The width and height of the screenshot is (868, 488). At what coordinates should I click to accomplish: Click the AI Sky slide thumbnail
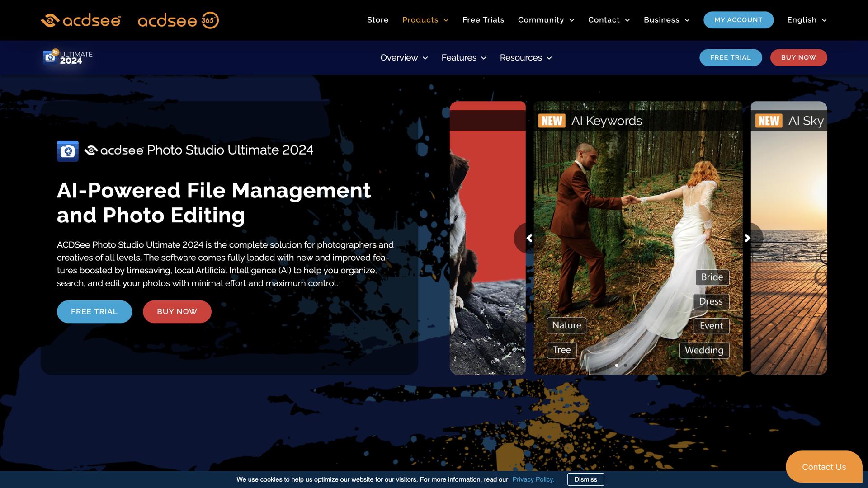[789, 271]
